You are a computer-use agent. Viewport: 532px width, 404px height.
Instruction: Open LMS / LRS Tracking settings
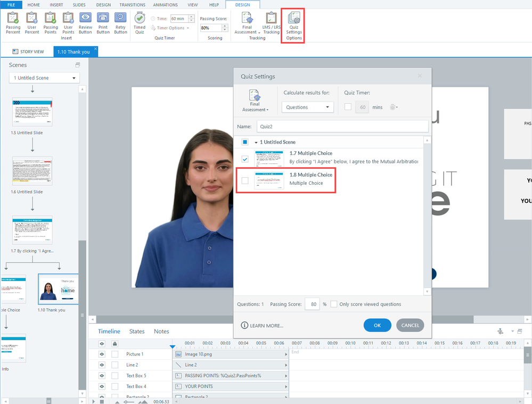[271, 23]
